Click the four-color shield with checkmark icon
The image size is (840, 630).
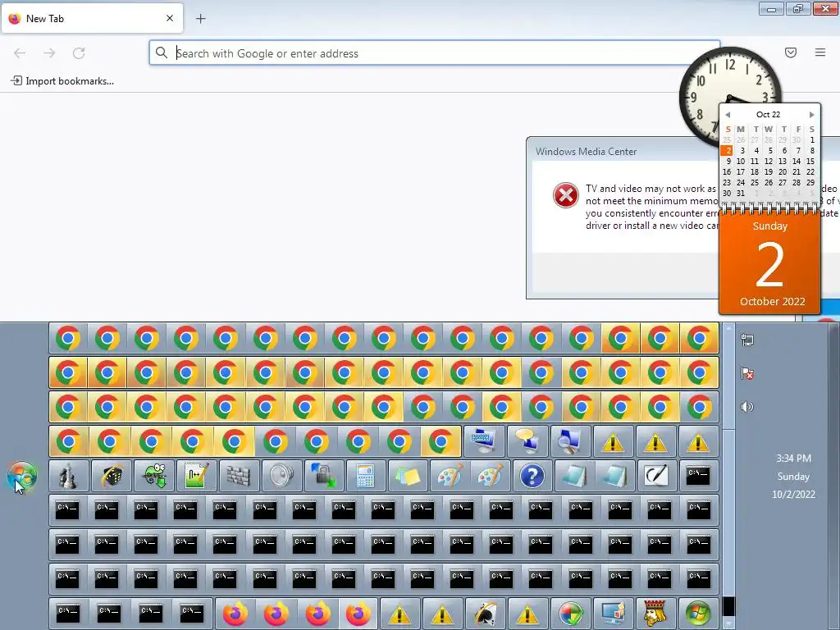pyautogui.click(x=571, y=614)
